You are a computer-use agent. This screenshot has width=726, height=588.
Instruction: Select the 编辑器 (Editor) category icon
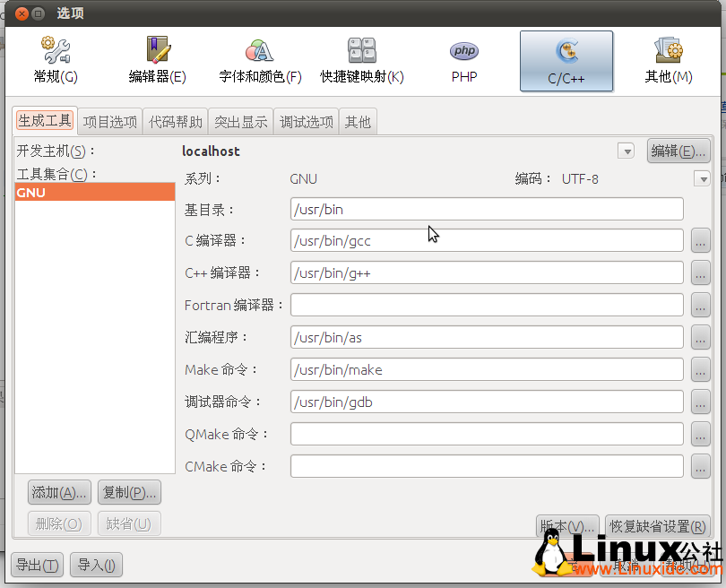158,60
